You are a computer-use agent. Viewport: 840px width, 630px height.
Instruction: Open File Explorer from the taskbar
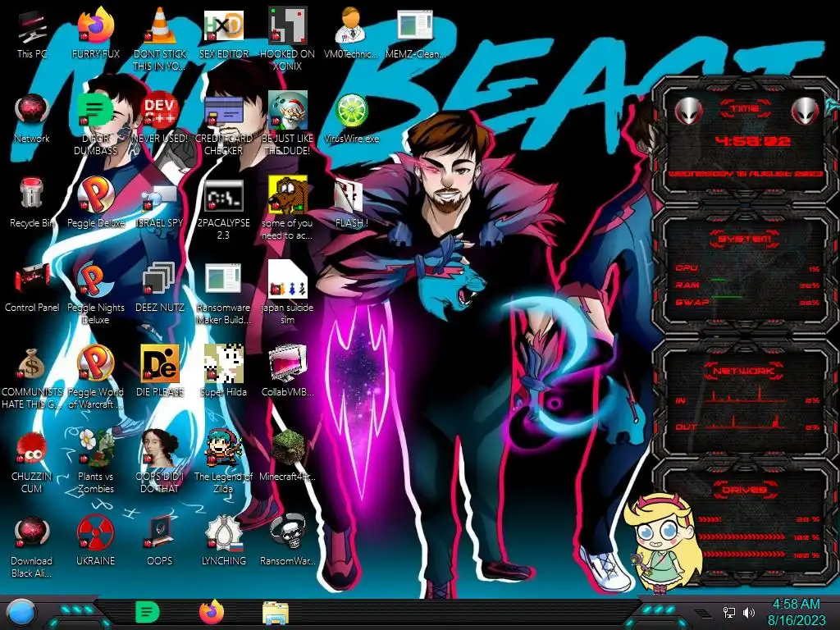pyautogui.click(x=276, y=613)
